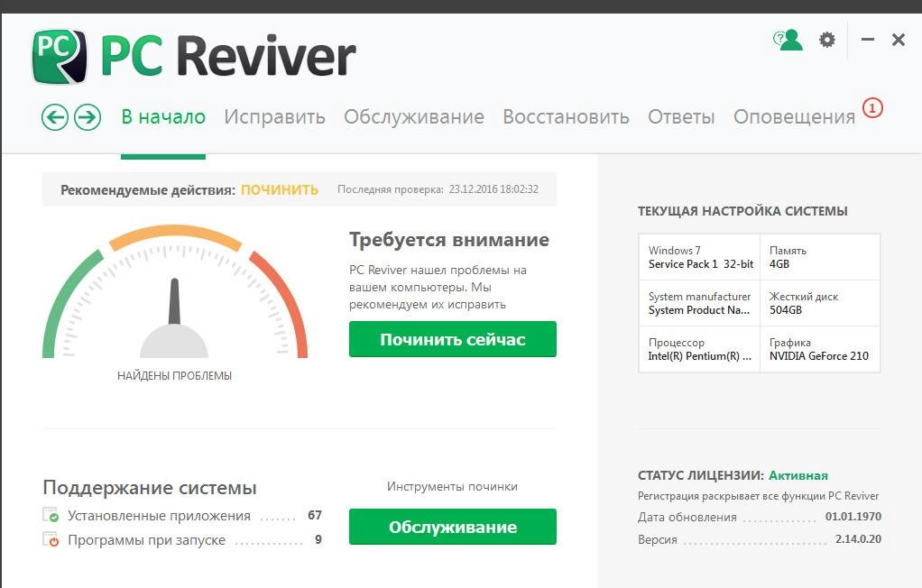Click the ПОЧИНИТЬ recommended action link
This screenshot has width=922, height=588.
pos(280,190)
